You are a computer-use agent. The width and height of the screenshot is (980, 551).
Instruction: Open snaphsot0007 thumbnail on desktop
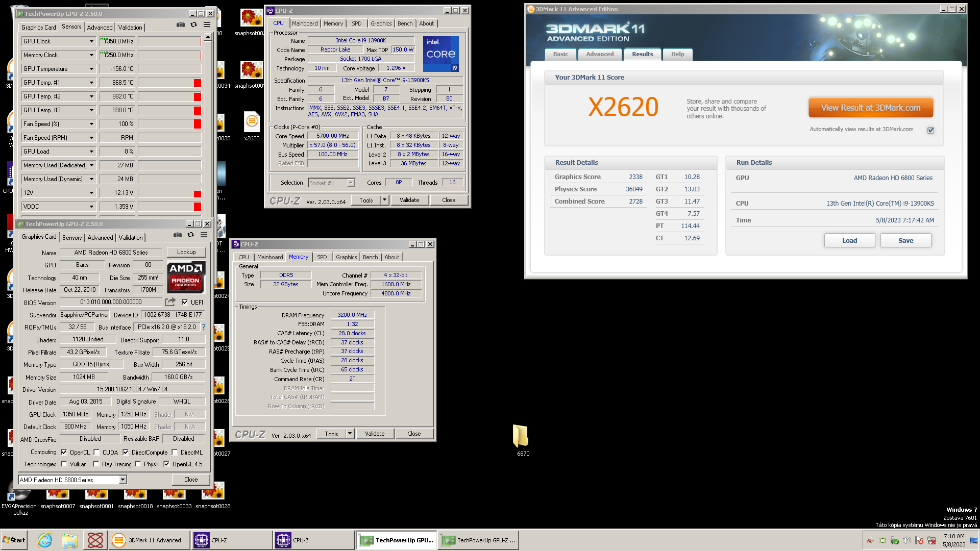(x=58, y=499)
